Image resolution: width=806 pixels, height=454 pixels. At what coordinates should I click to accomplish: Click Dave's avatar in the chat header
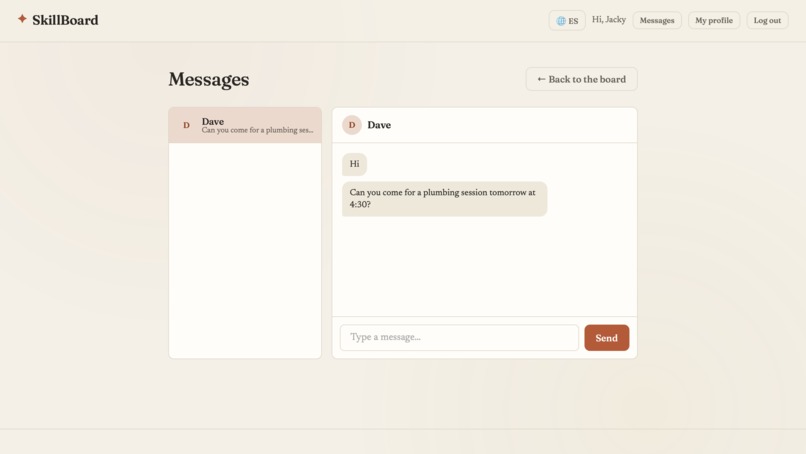[x=352, y=125]
